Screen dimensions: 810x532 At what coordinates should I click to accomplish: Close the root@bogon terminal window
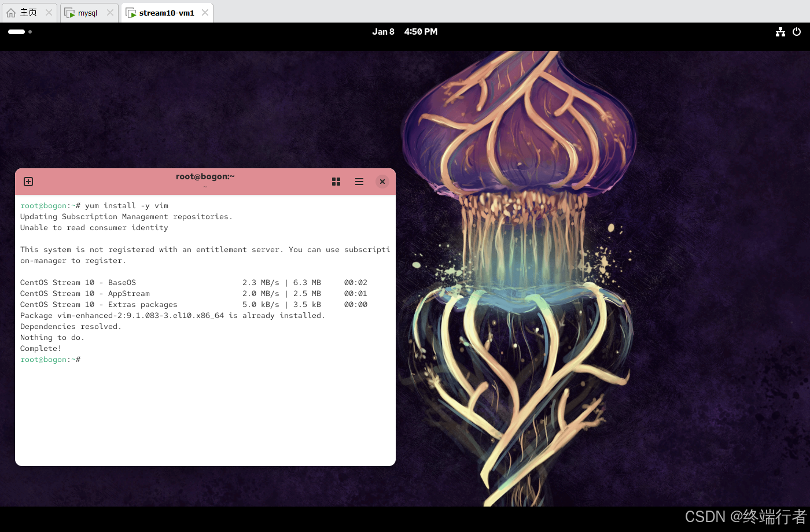(382, 182)
